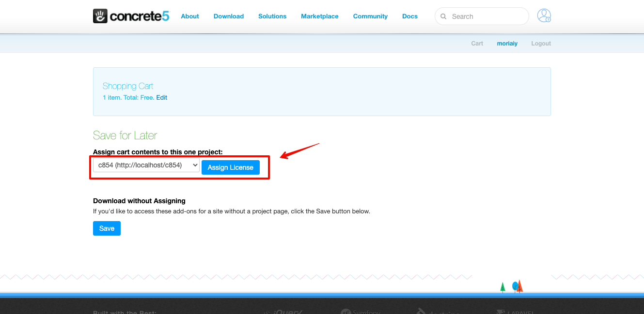
Task: Click the colorful trees footer illustration
Action: [x=512, y=286]
